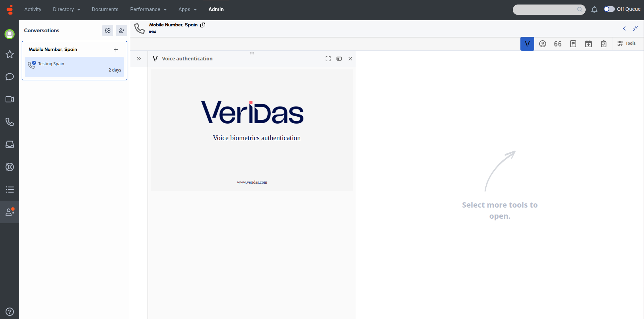Screen dimensions: 644x319
Task: Expand Voice authentication panel to fullscreen
Action: (328, 59)
